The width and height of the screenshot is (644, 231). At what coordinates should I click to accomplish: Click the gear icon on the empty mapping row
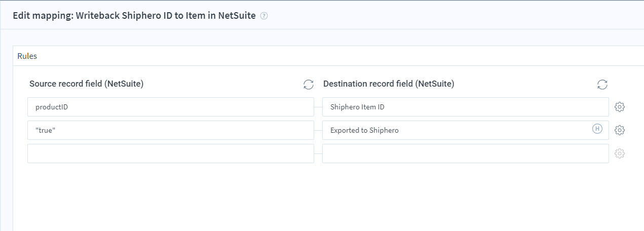tap(619, 153)
